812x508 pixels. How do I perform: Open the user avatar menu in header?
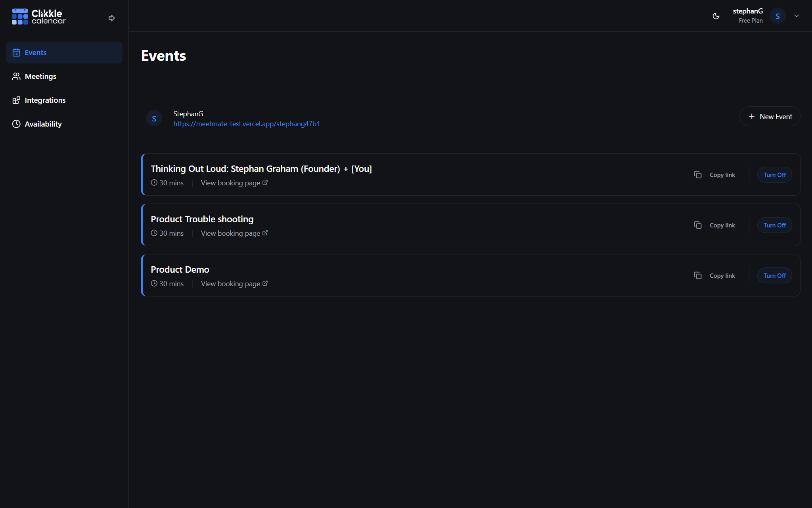pyautogui.click(x=778, y=16)
